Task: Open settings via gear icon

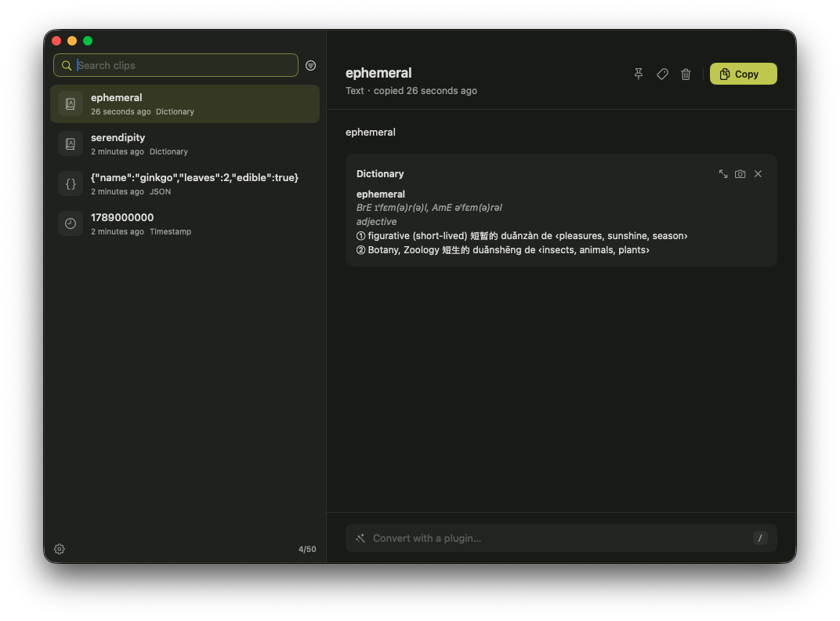Action: (60, 549)
